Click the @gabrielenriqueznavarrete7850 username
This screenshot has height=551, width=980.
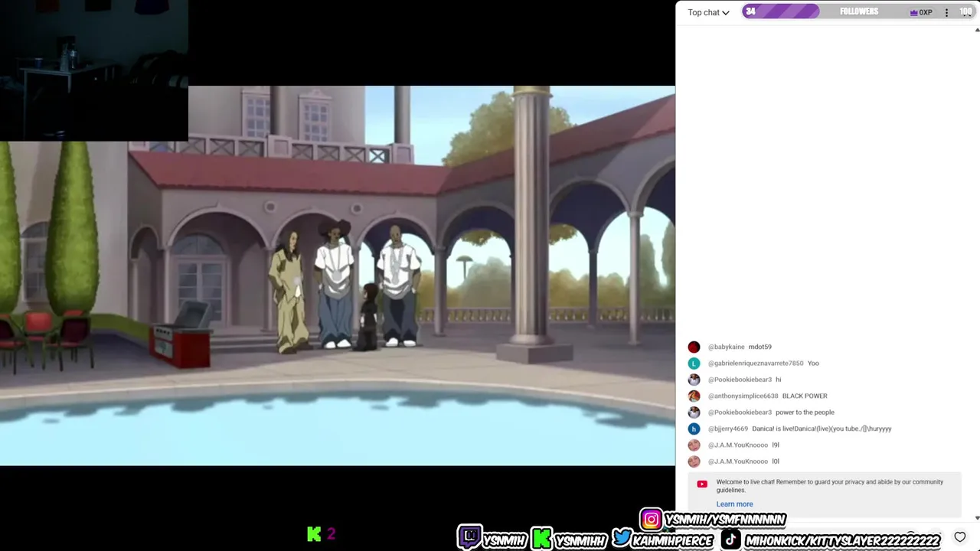tap(755, 364)
